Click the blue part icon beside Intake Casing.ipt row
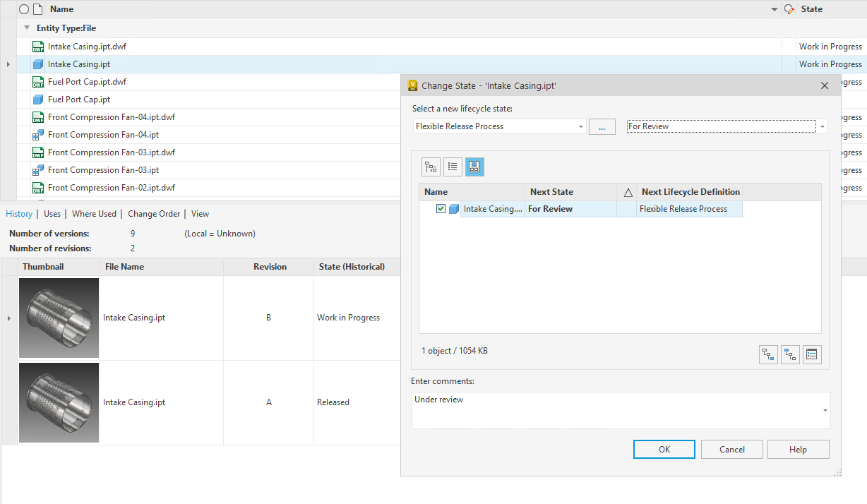 (x=37, y=64)
